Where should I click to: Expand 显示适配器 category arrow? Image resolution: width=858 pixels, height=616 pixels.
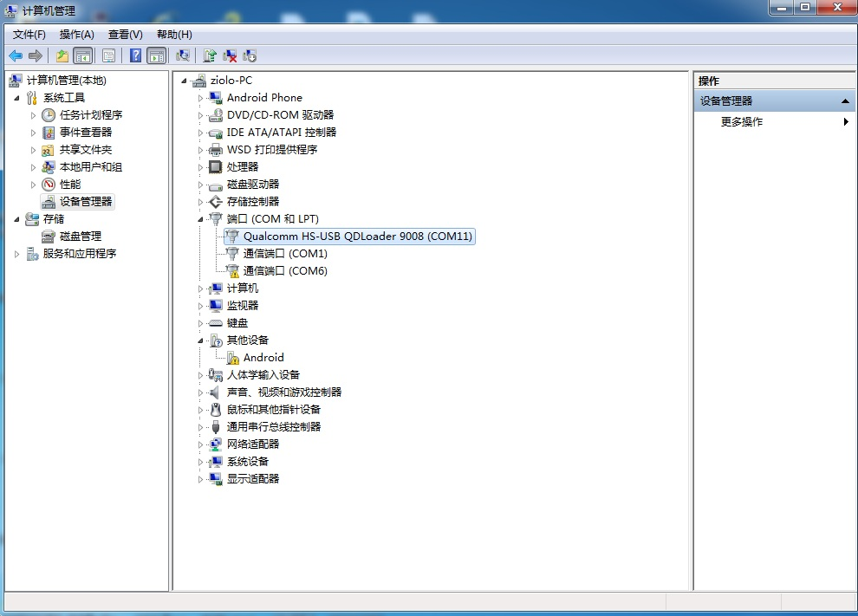click(x=200, y=480)
